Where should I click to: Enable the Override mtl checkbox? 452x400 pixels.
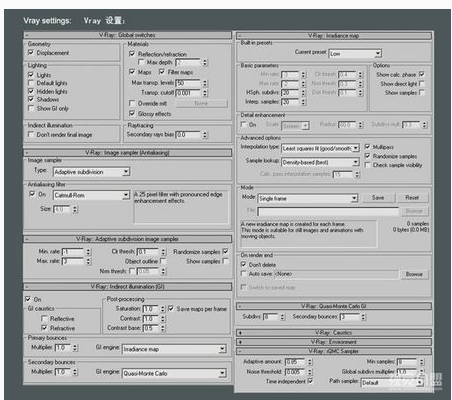tap(132, 103)
